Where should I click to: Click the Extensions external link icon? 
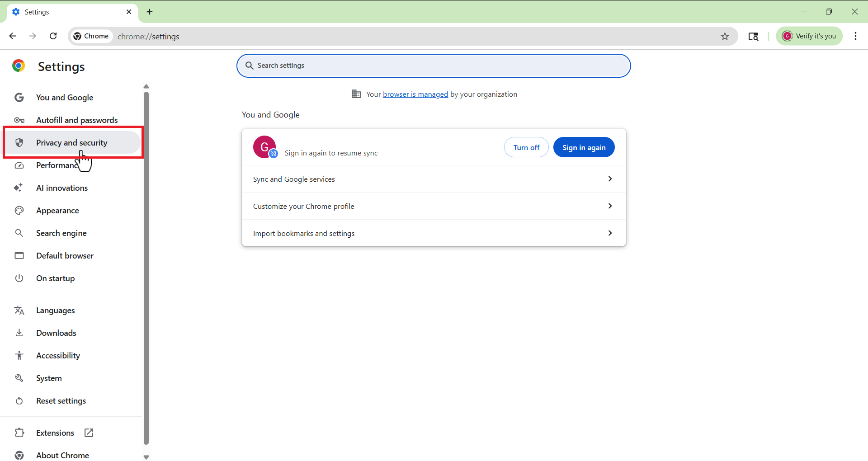[x=89, y=433]
